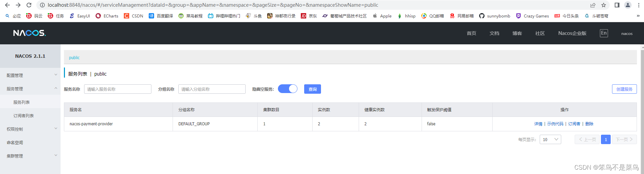
Task: Open the Crazy Games bookmark
Action: click(x=532, y=16)
